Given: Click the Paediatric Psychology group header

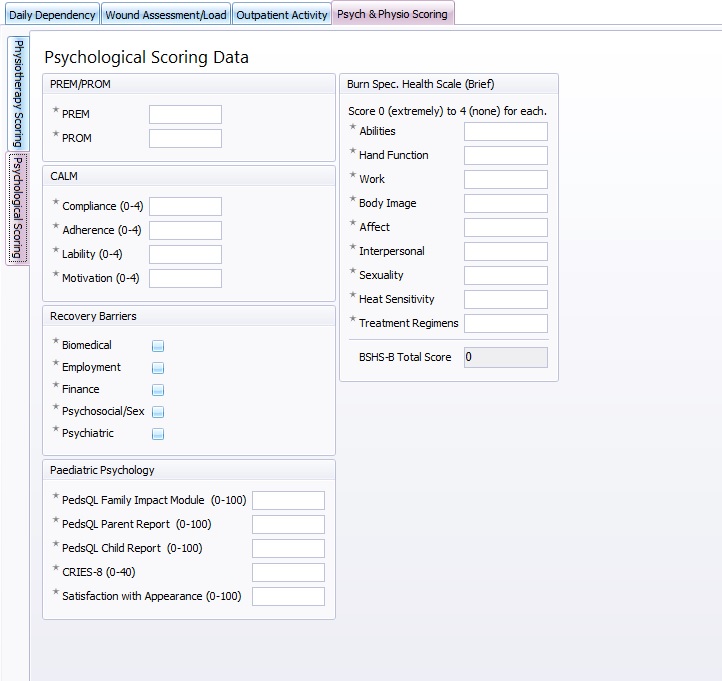Looking at the screenshot, I should tap(189, 470).
